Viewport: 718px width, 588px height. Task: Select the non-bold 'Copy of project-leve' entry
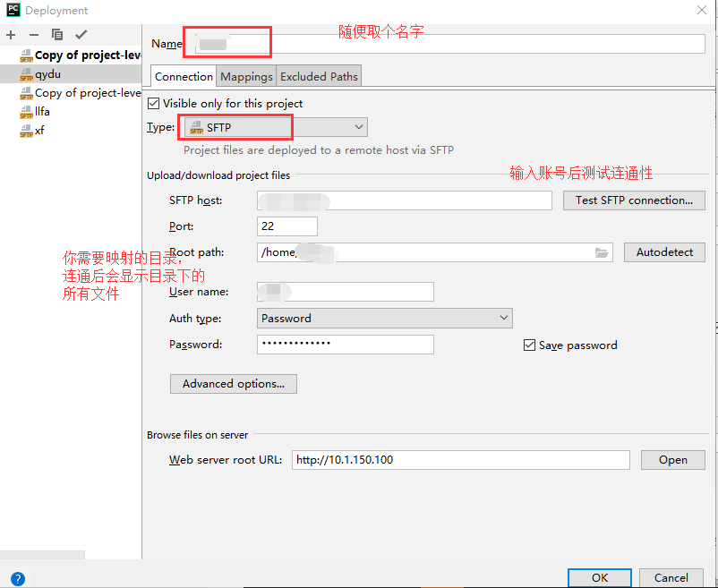tap(81, 93)
